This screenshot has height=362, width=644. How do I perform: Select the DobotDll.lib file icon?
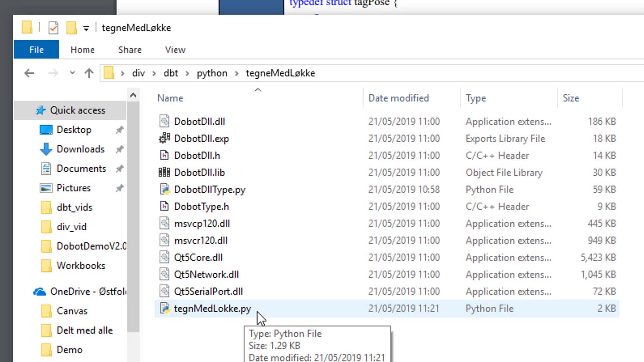pos(164,172)
